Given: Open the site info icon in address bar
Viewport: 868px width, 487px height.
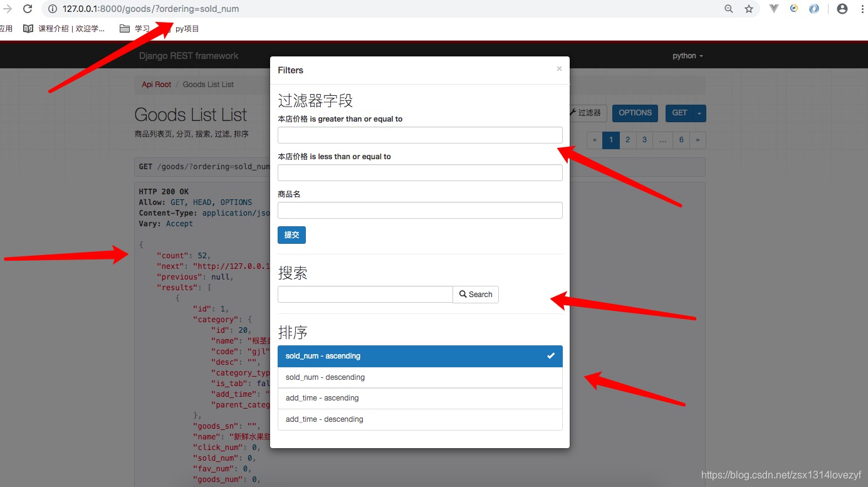Looking at the screenshot, I should point(52,9).
